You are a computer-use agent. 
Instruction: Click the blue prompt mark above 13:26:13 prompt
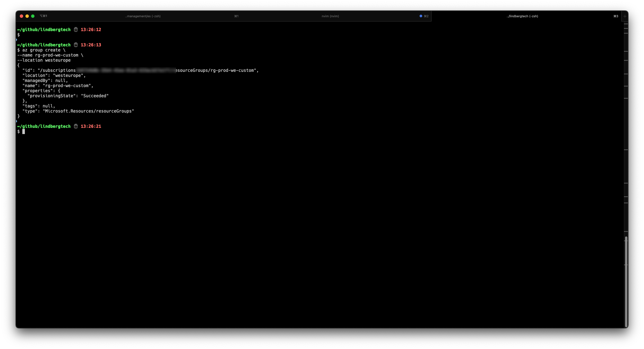point(17,40)
